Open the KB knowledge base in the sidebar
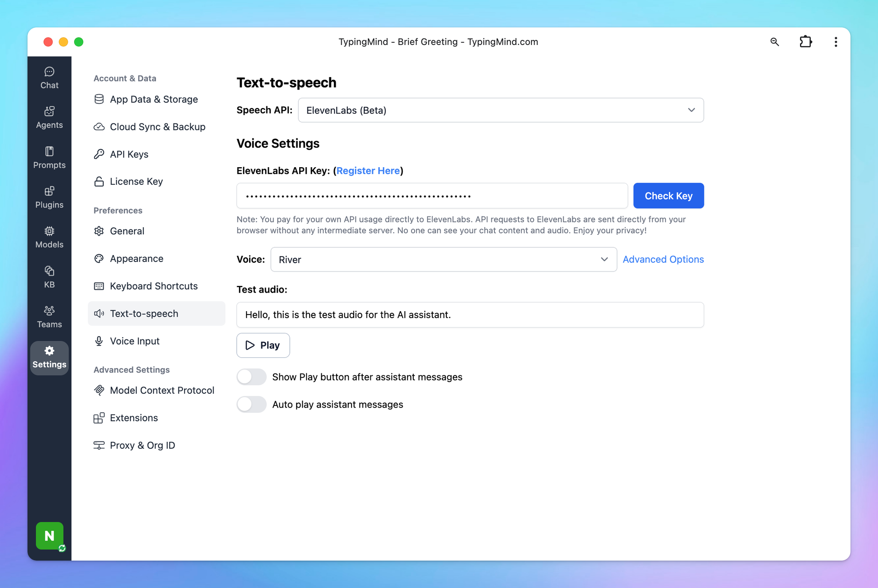This screenshot has width=878, height=588. tap(49, 277)
